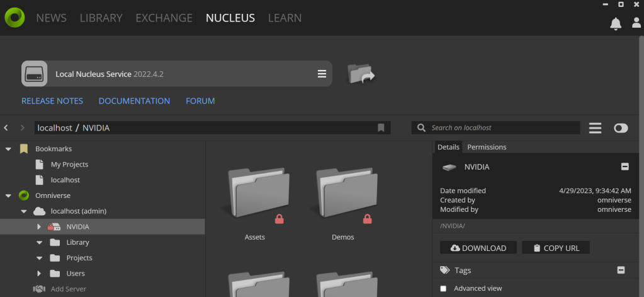
Task: Open the list view options menu icon
Action: tap(595, 128)
